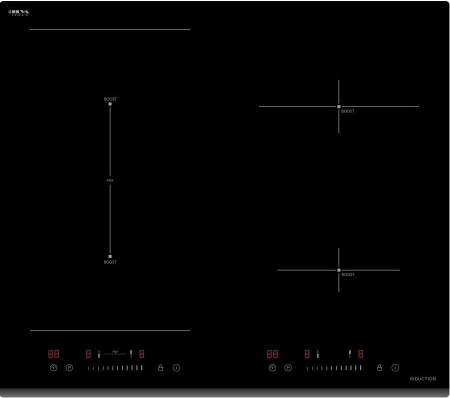
Task: Tap the timer icon on right control panel
Action: pyautogui.click(x=272, y=368)
